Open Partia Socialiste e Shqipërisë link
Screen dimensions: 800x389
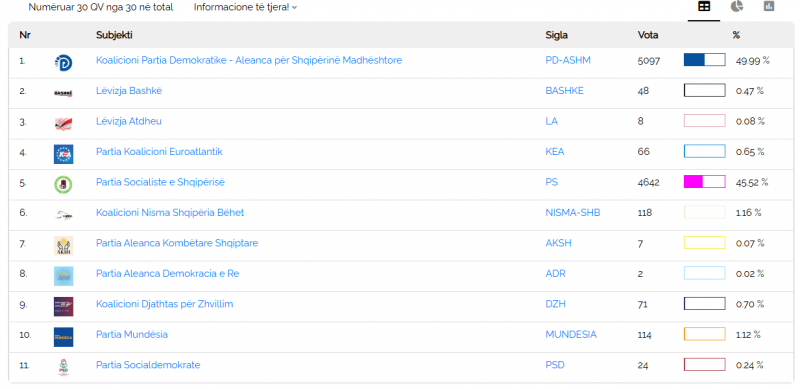(160, 182)
